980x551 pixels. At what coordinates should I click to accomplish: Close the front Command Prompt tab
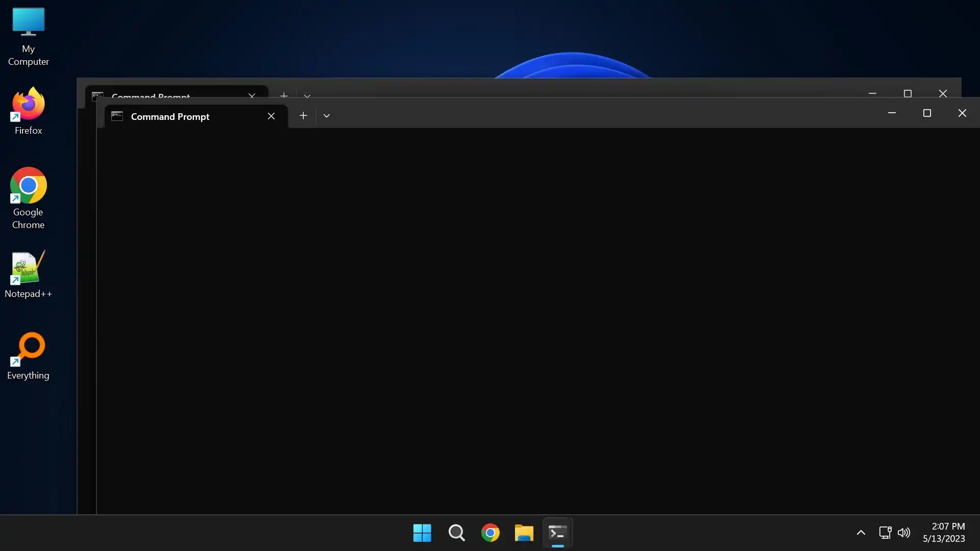[271, 116]
